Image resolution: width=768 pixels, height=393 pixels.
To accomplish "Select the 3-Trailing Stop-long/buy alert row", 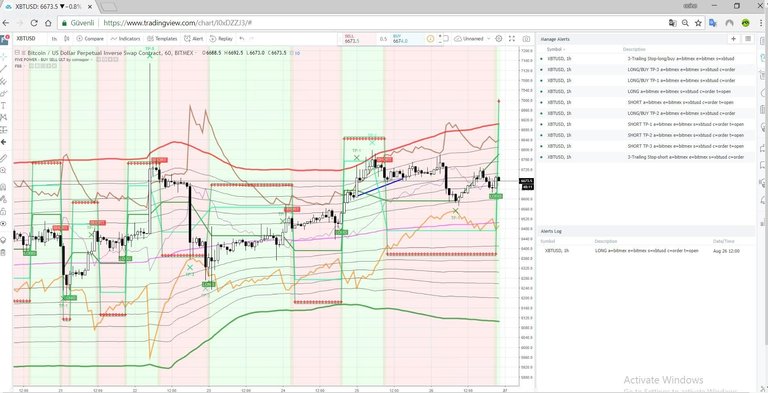I will [646, 59].
